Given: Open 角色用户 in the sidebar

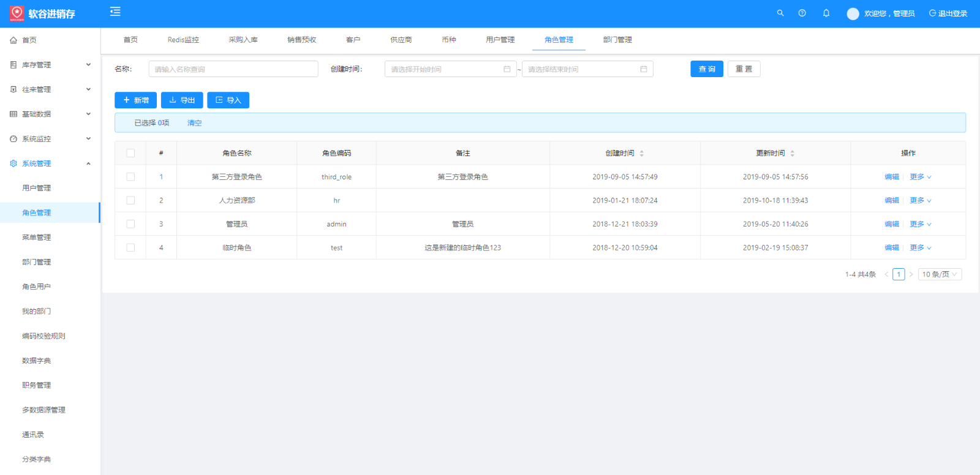Looking at the screenshot, I should coord(37,286).
